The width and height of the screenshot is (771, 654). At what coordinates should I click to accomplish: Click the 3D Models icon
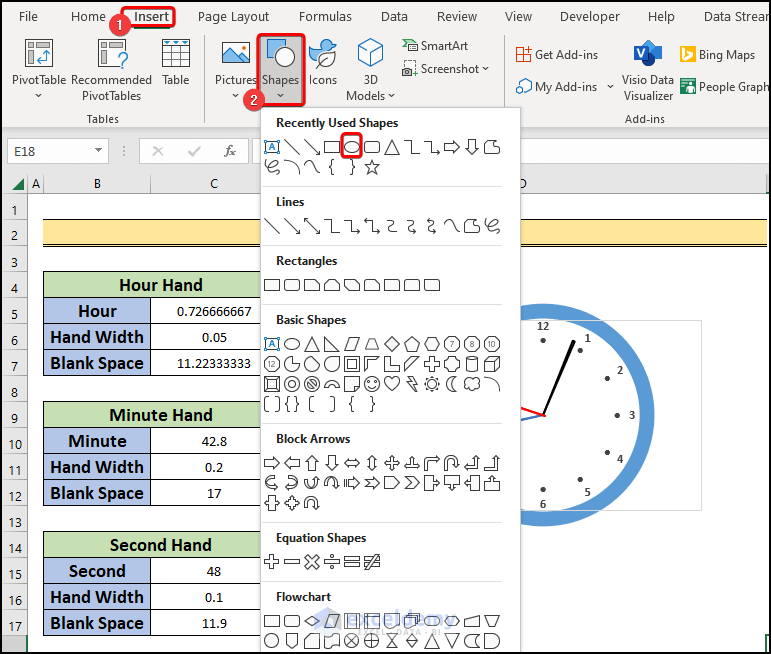point(370,53)
